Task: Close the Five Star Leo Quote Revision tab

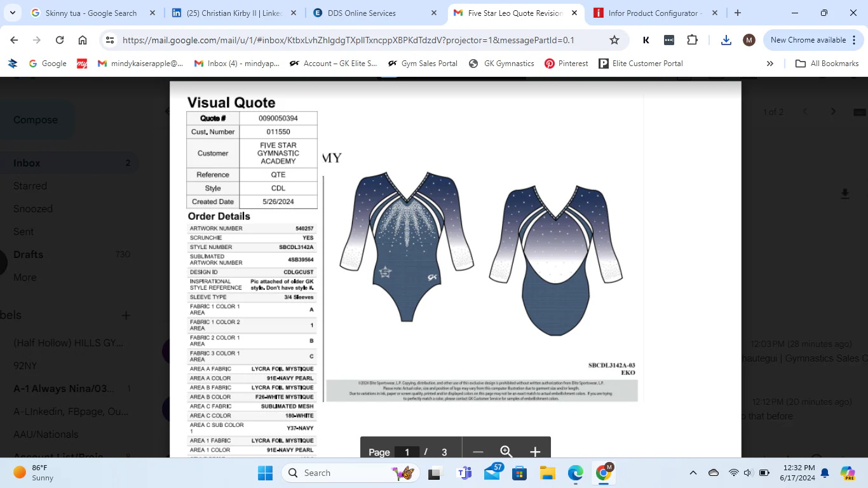Action: point(574,13)
